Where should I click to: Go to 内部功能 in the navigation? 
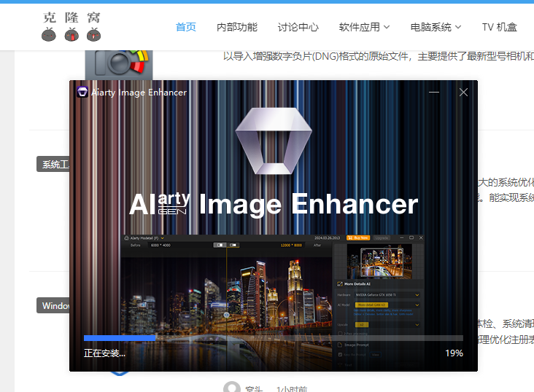pos(237,27)
